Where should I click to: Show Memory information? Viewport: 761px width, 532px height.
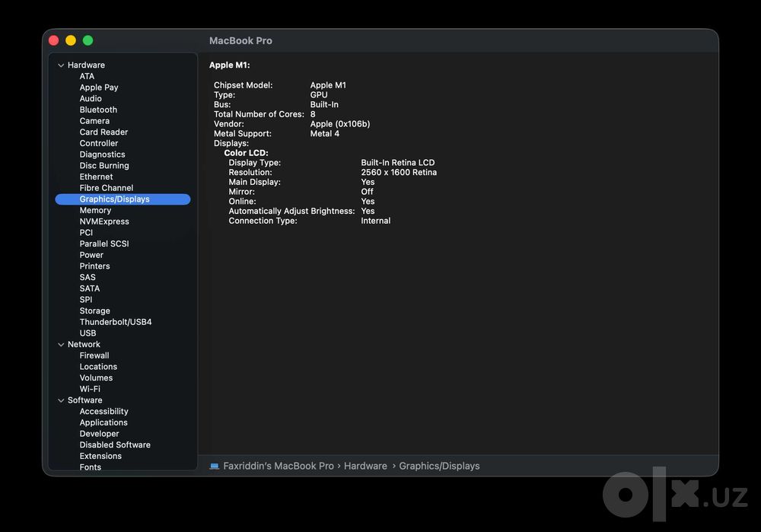point(96,210)
